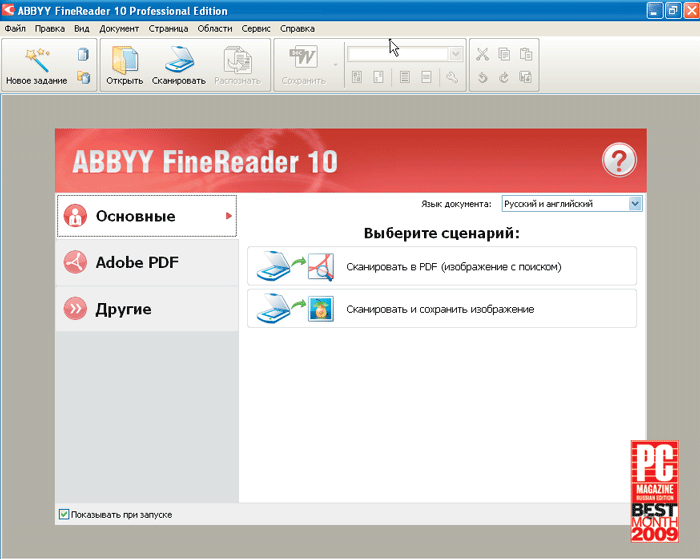Open the Документ menu

(119, 29)
